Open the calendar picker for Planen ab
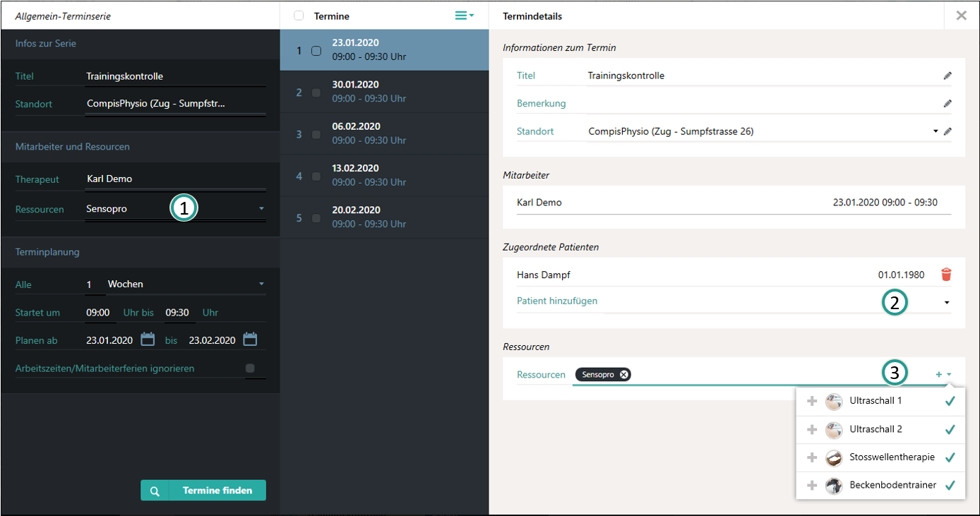The height and width of the screenshot is (516, 980). coord(148,340)
